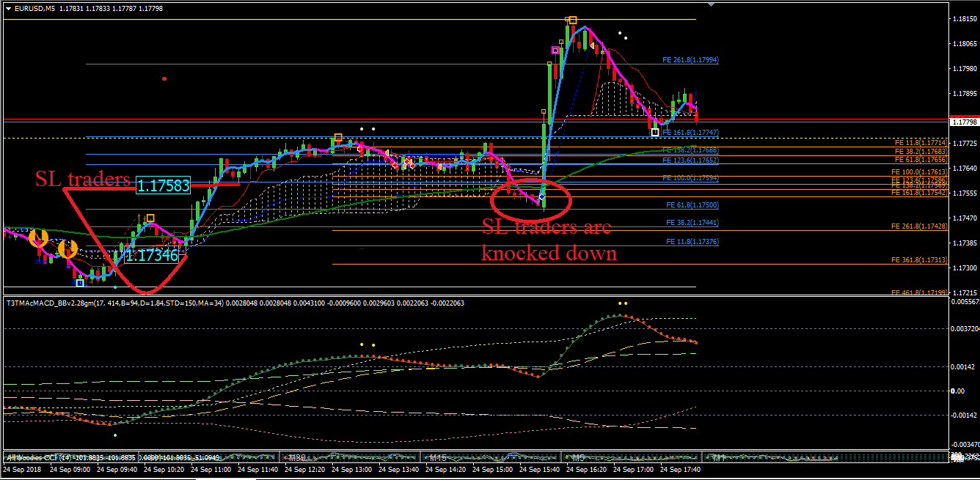
Task: Click the -0.00142 indicator scale value
Action: pyautogui.click(x=962, y=415)
